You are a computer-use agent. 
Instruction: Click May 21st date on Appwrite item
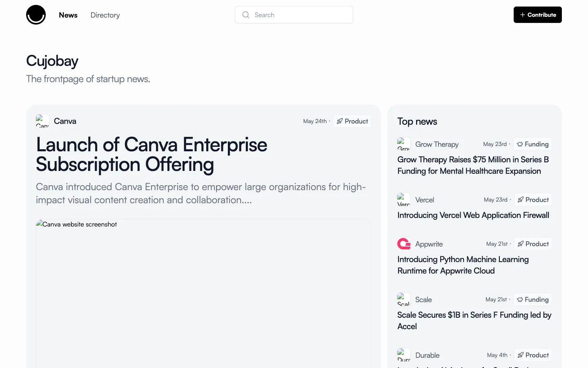(x=497, y=244)
